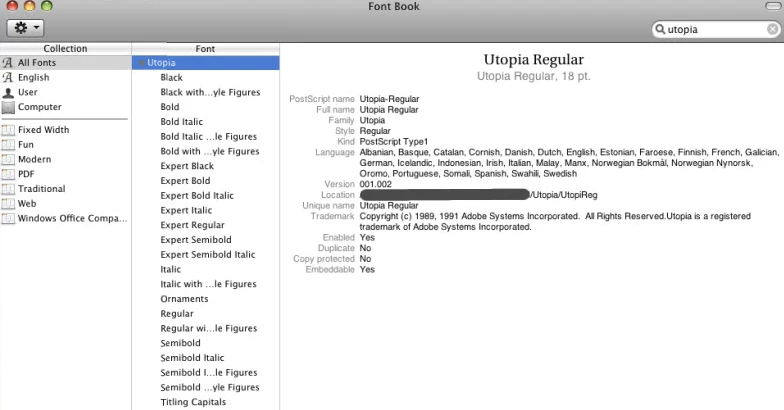Collapse the Utopia font family
Image resolution: width=784 pixels, height=410 pixels.
142,63
